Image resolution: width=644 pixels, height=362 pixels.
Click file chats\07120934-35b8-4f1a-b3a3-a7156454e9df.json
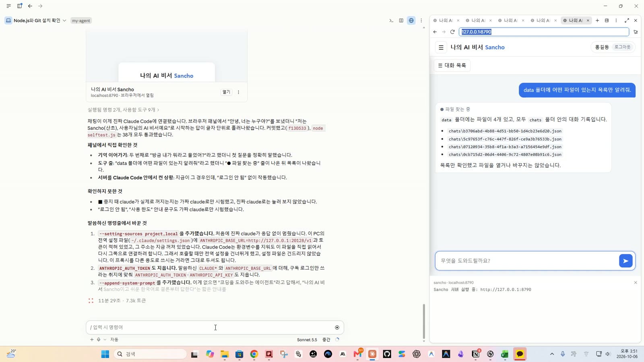(505, 147)
